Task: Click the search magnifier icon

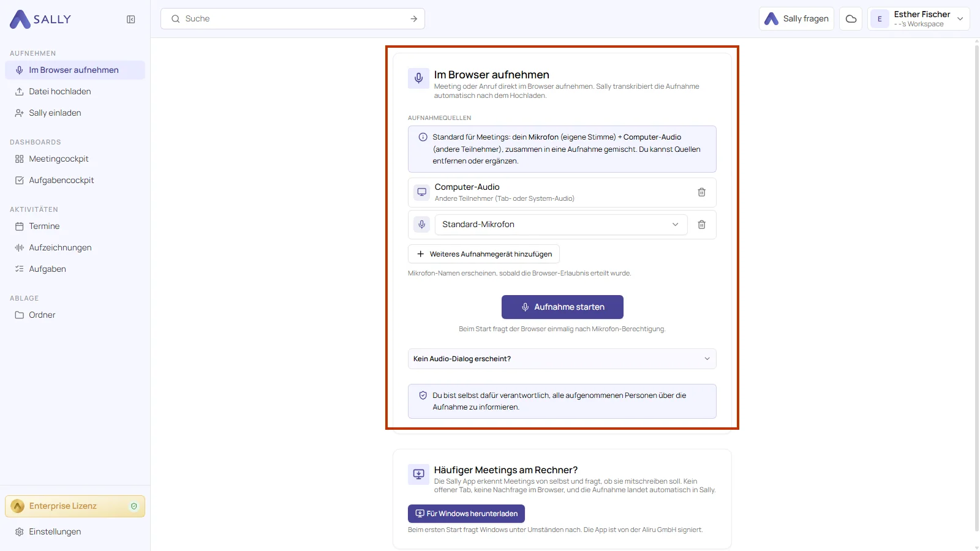Action: pos(176,19)
